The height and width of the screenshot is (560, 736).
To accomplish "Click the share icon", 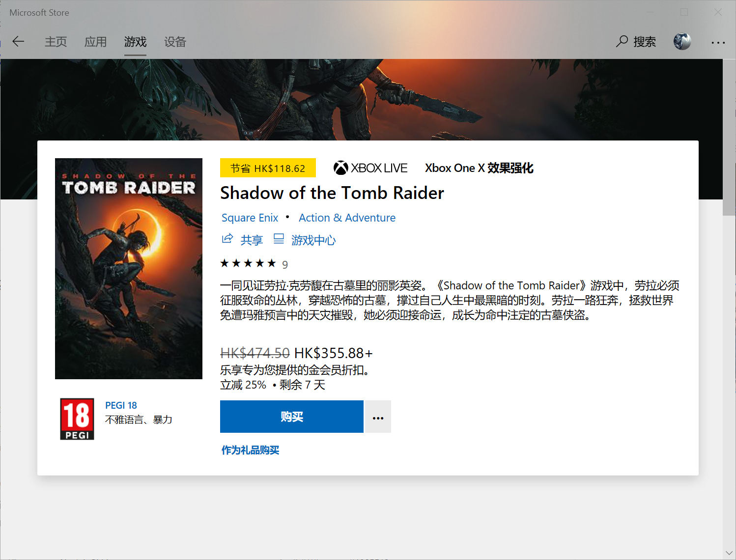I will point(227,239).
